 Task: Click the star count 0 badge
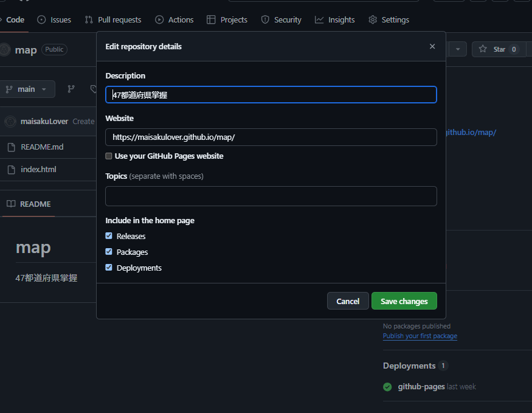[514, 49]
